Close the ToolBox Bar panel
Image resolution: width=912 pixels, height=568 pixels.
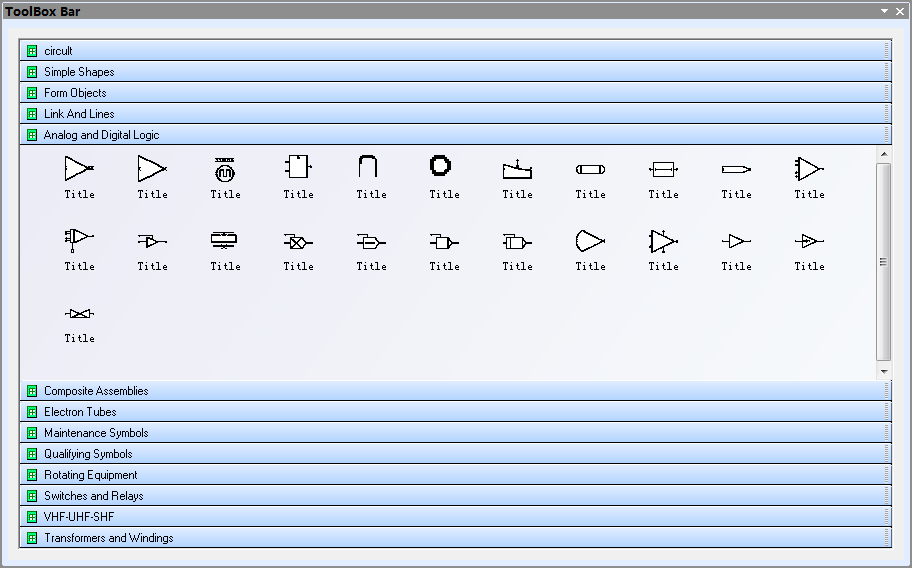coord(900,11)
